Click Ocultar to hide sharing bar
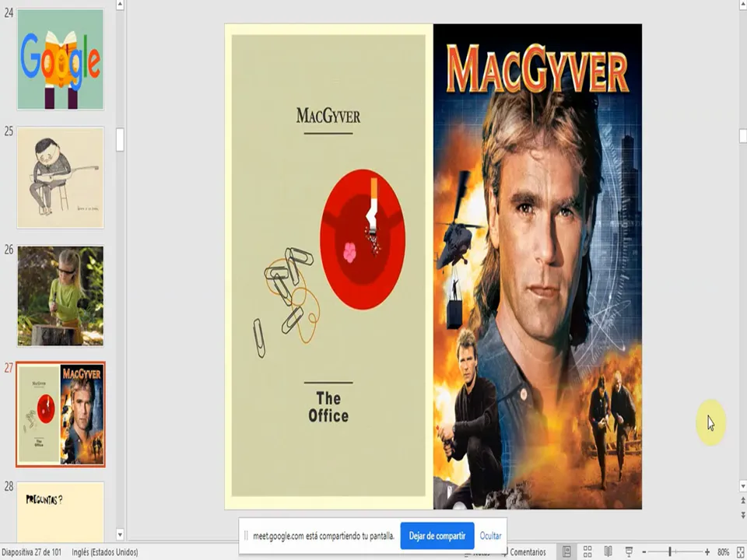This screenshot has height=560, width=747. point(490,536)
